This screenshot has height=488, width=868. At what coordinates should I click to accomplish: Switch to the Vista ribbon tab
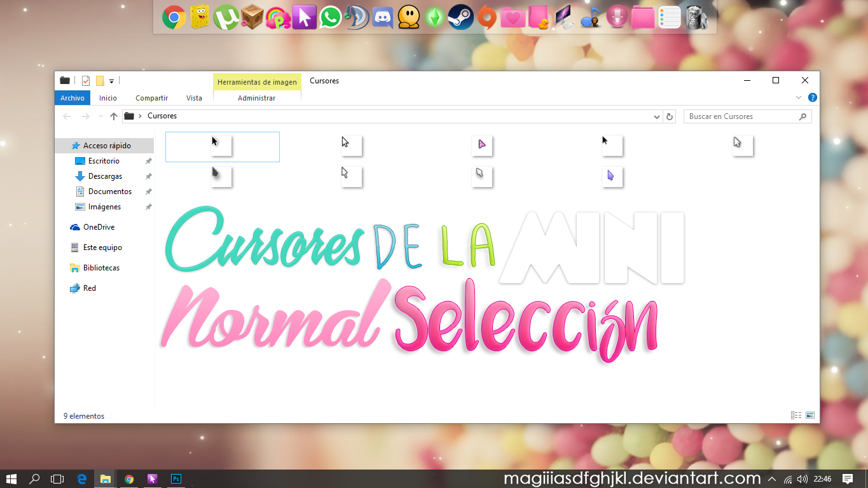194,98
